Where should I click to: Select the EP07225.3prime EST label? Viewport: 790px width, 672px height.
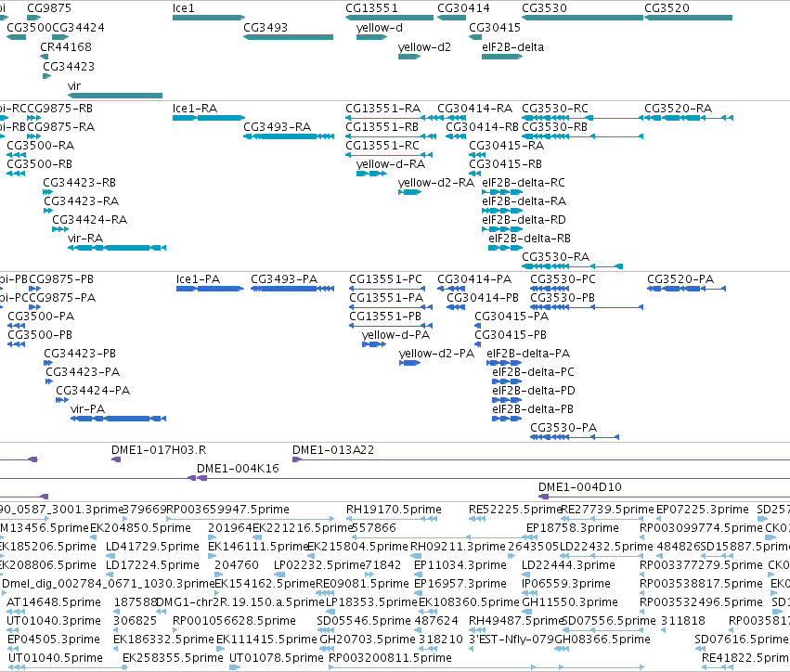coord(703,510)
